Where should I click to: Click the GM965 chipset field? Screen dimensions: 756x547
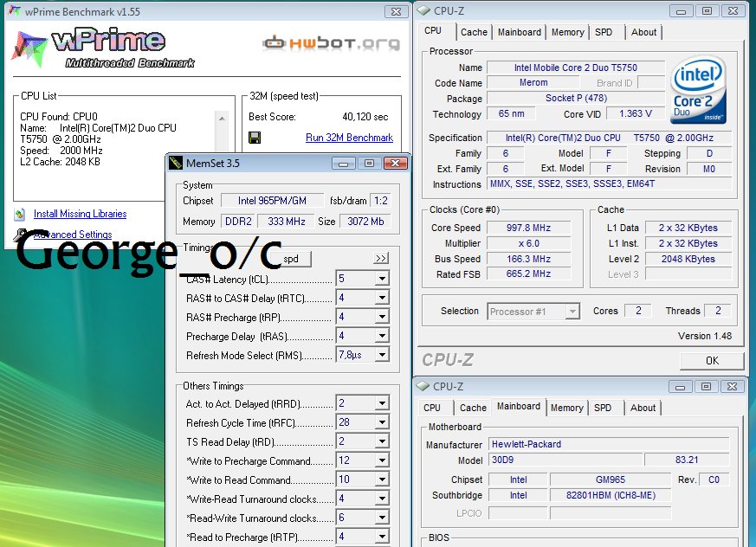(611, 479)
